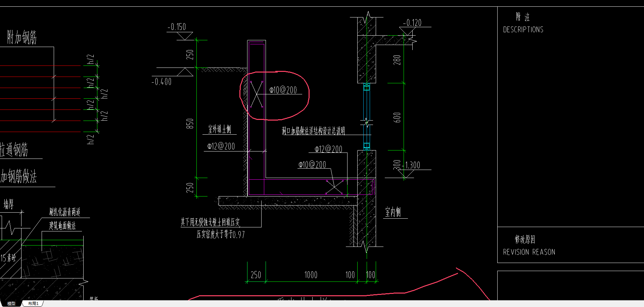Select the 室内侧 label
Screen dimensions: 644x307
click(393, 212)
